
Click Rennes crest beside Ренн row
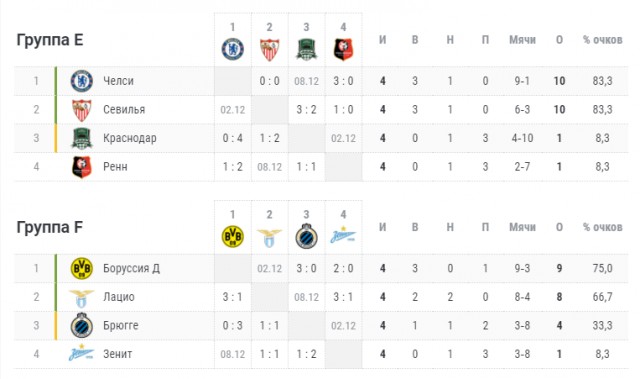(x=82, y=167)
